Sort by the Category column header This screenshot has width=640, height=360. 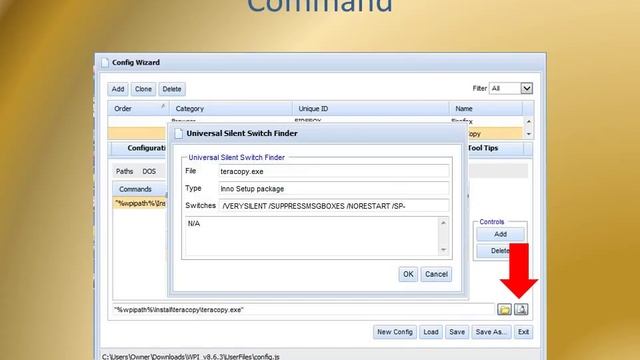pyautogui.click(x=231, y=109)
